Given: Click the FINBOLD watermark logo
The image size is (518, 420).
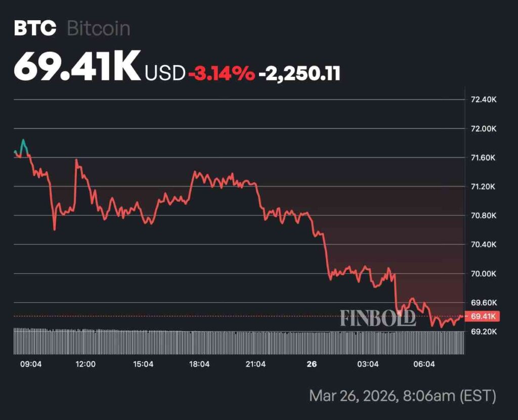Looking at the screenshot, I should (x=378, y=318).
